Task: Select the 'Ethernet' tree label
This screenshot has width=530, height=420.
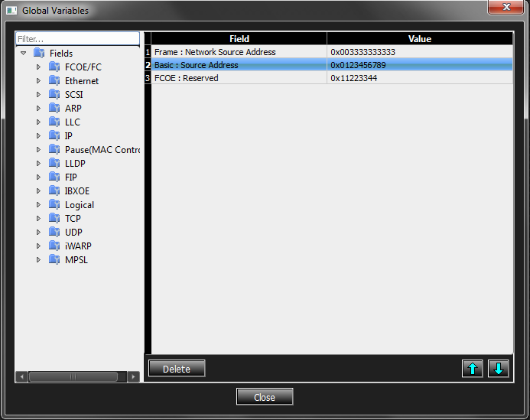Action: pos(82,81)
